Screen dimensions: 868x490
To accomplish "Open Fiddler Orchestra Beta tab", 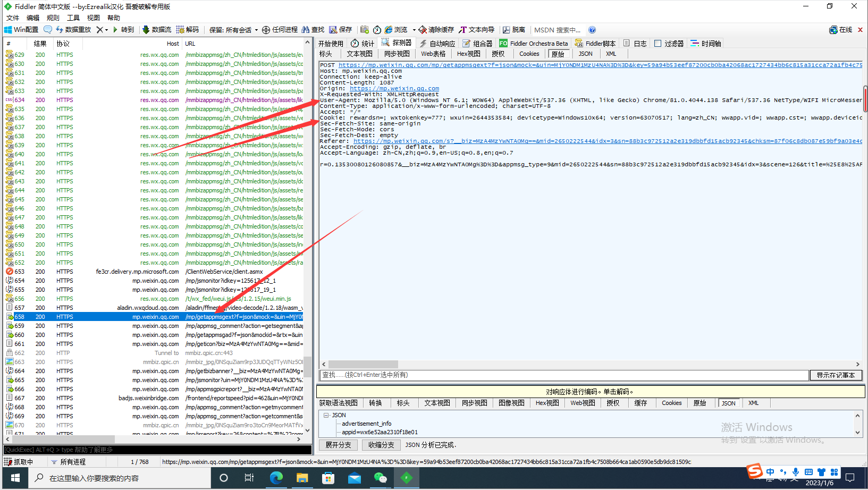I will [534, 44].
